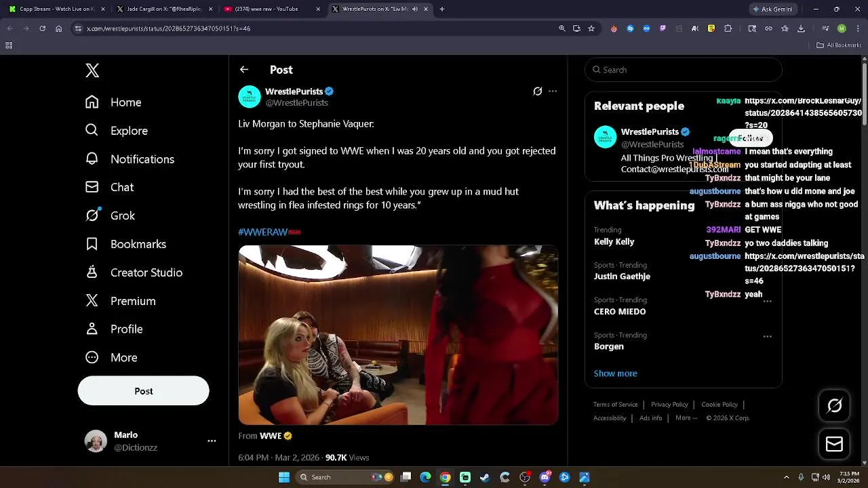Click the #WWERAW hashtag
868x488 pixels.
coord(263,232)
